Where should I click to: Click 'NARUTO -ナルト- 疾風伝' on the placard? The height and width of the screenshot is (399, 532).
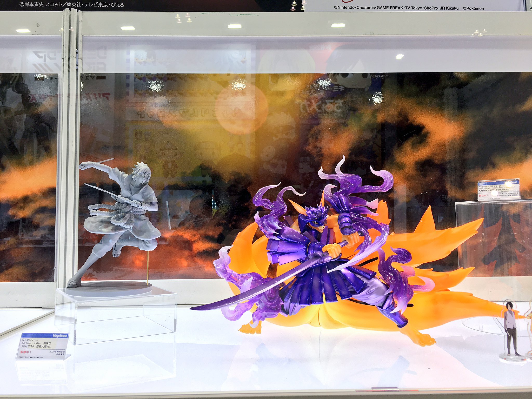(36, 343)
